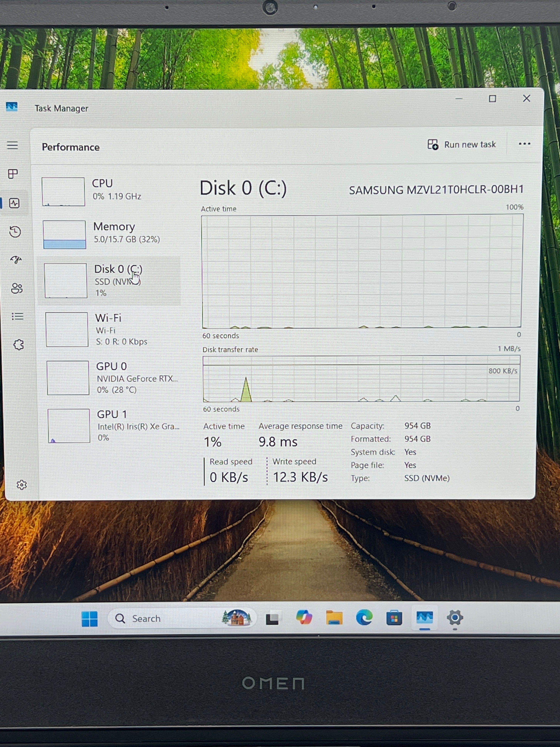Open Microsoft Edge from the taskbar
The height and width of the screenshot is (747, 560).
364,618
